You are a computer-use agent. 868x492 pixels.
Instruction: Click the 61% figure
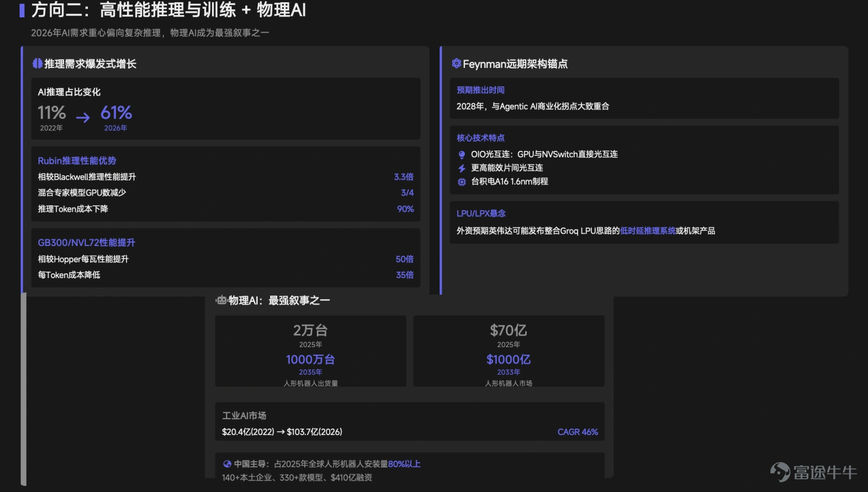click(x=116, y=112)
